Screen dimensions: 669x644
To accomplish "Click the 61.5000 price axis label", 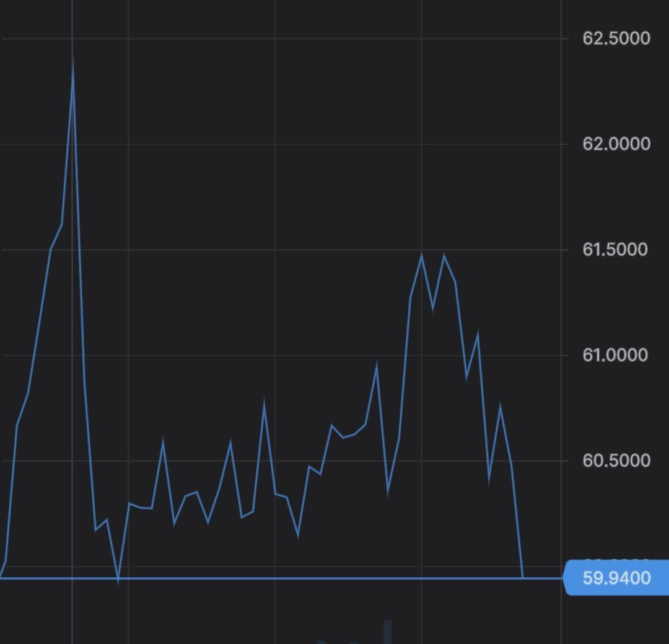I will click(616, 250).
